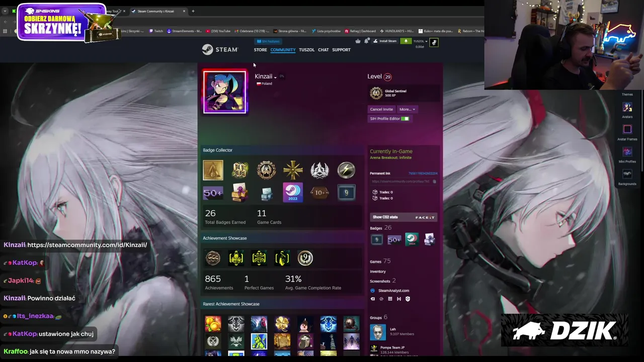The height and width of the screenshot is (362, 644).
Task: Open the shopping cart icon
Action: tap(358, 41)
